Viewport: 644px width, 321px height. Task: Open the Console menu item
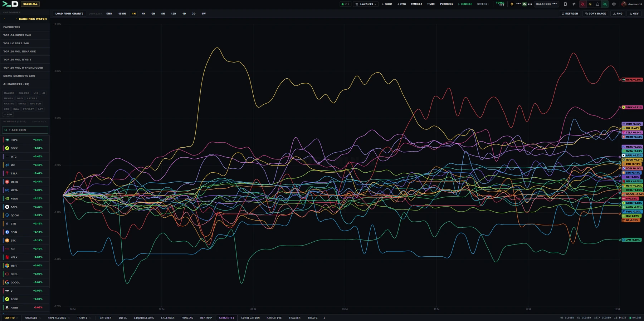[465, 4]
